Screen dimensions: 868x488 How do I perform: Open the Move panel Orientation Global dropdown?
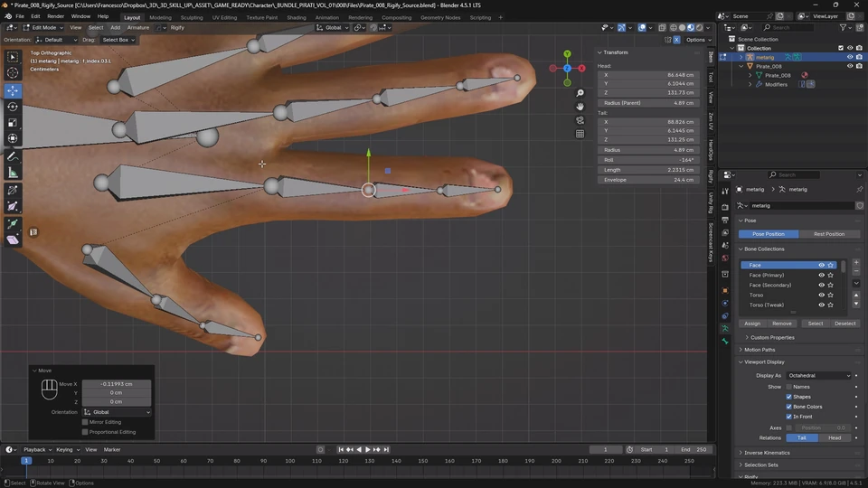click(117, 412)
